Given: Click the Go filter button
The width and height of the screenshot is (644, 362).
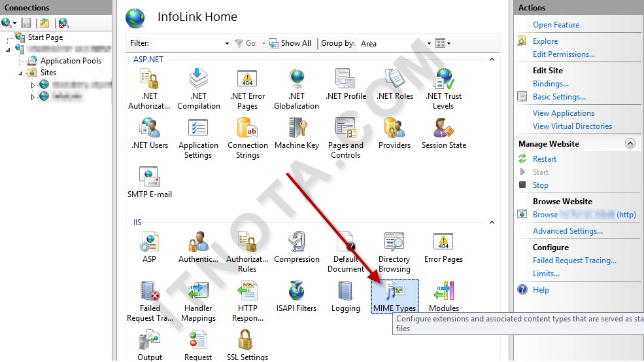Looking at the screenshot, I should [245, 43].
